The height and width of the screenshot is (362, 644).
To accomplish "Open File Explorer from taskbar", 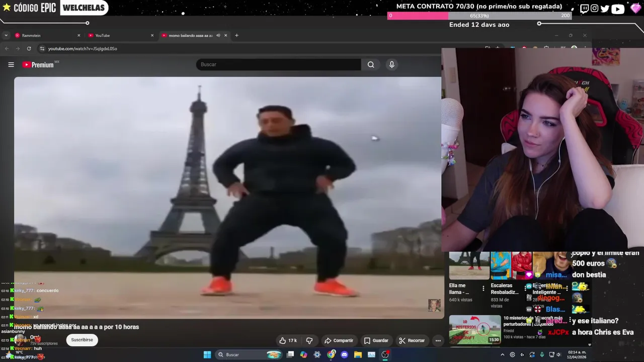I will point(358,354).
